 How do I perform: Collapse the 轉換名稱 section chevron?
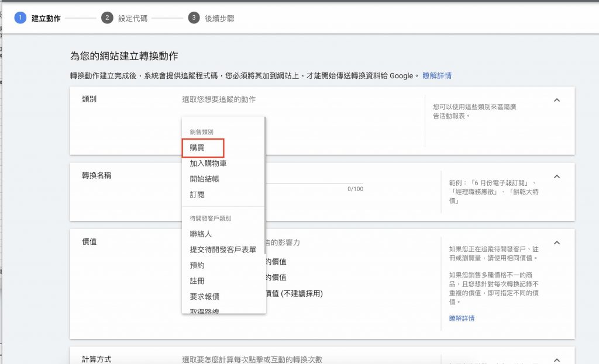click(556, 176)
